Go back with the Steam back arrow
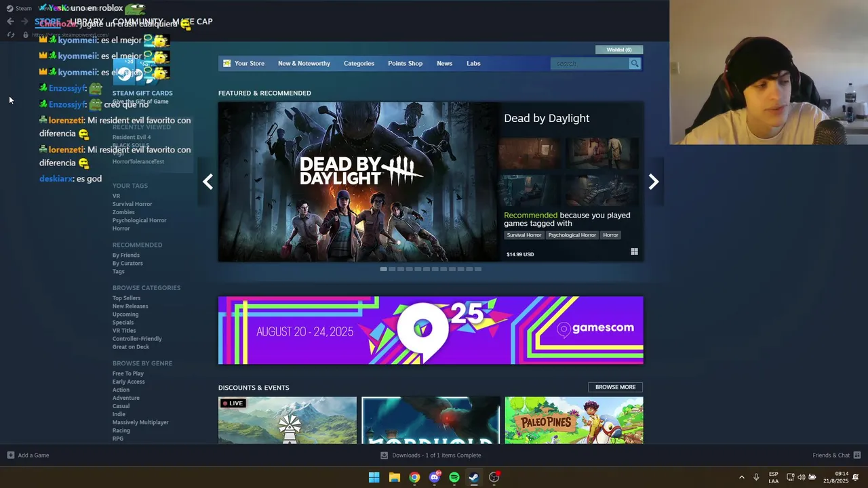 pos(10,21)
